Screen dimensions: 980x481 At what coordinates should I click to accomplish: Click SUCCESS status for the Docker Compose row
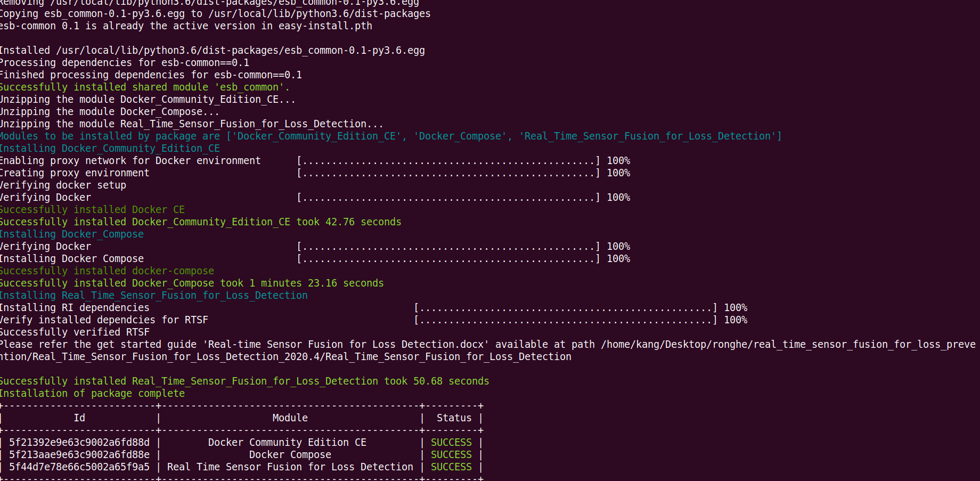(451, 455)
